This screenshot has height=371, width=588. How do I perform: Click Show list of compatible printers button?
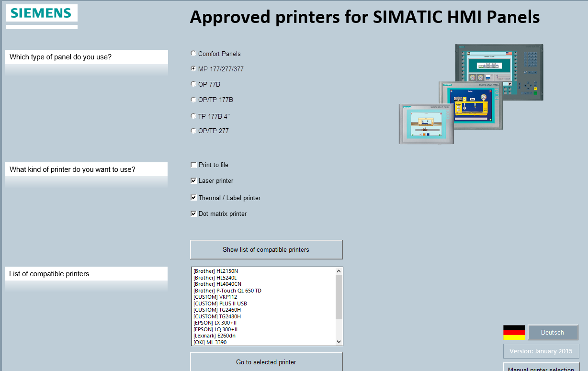[266, 249]
